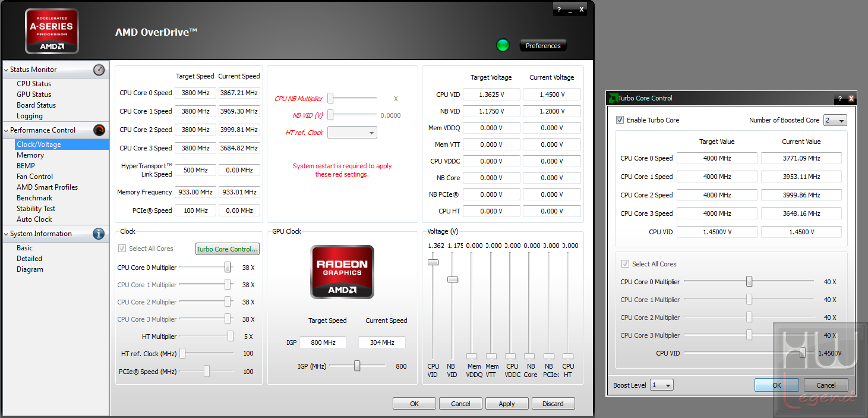Click the Status Monitor gauge icon
The image size is (868, 418).
click(x=99, y=70)
